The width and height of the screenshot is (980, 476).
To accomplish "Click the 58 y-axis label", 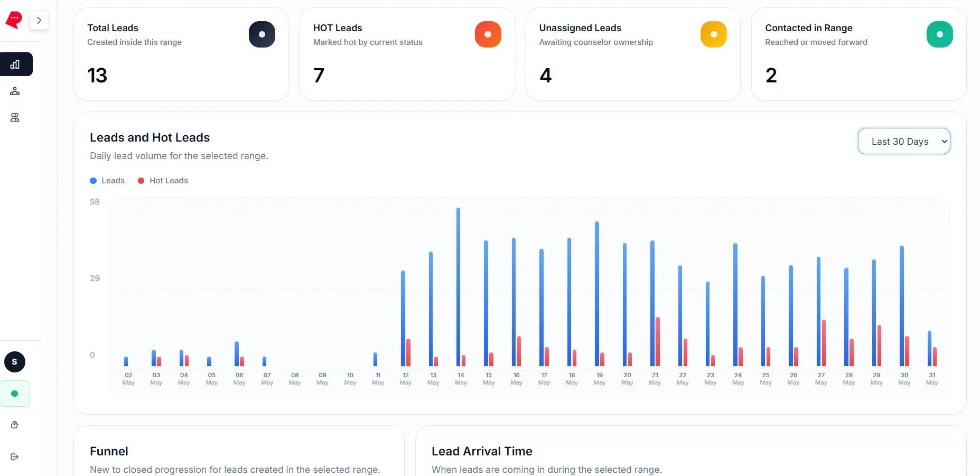I will 95,202.
